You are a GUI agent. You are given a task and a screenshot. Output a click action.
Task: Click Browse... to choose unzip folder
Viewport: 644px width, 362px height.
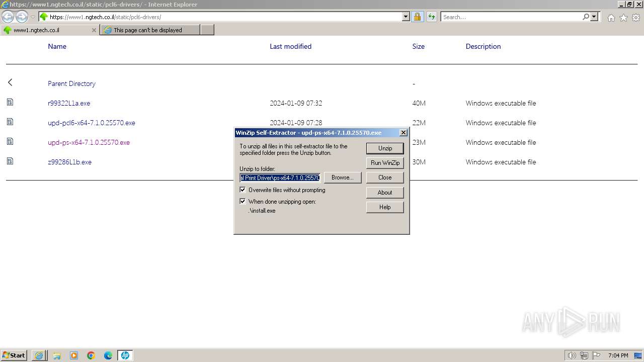coord(343,177)
